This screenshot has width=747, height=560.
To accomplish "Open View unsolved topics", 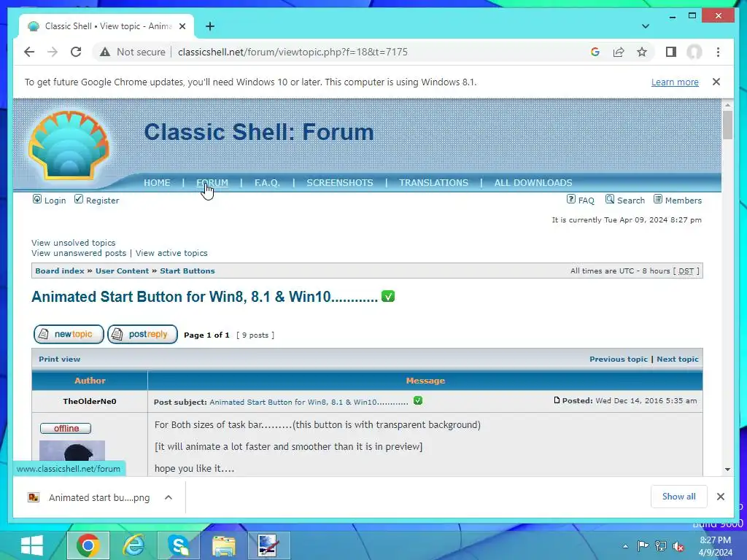I will [74, 243].
